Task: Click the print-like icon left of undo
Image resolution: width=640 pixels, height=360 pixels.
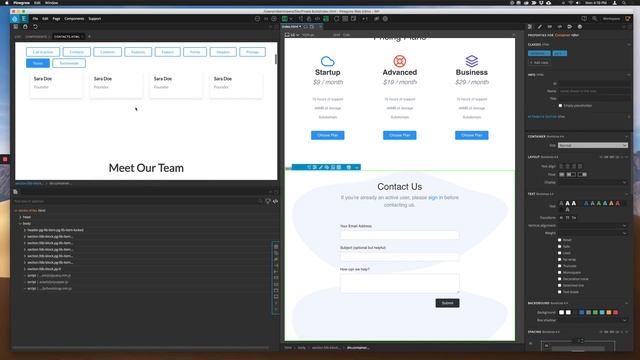Action: 25,27
